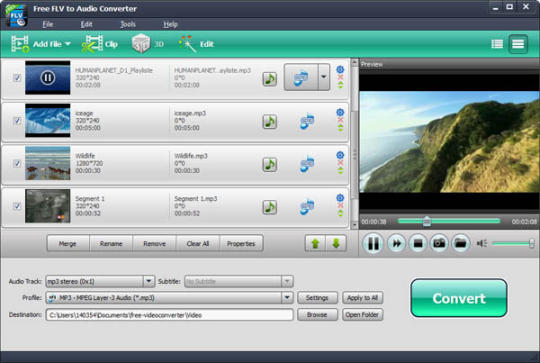Expand the Profile dropdown

pos(287,298)
